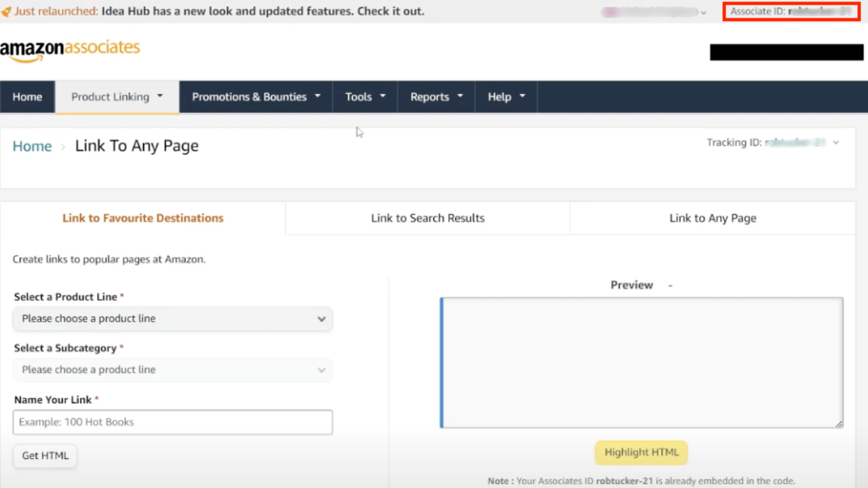Open the Tools menu
The width and height of the screenshot is (868, 488).
pos(366,97)
